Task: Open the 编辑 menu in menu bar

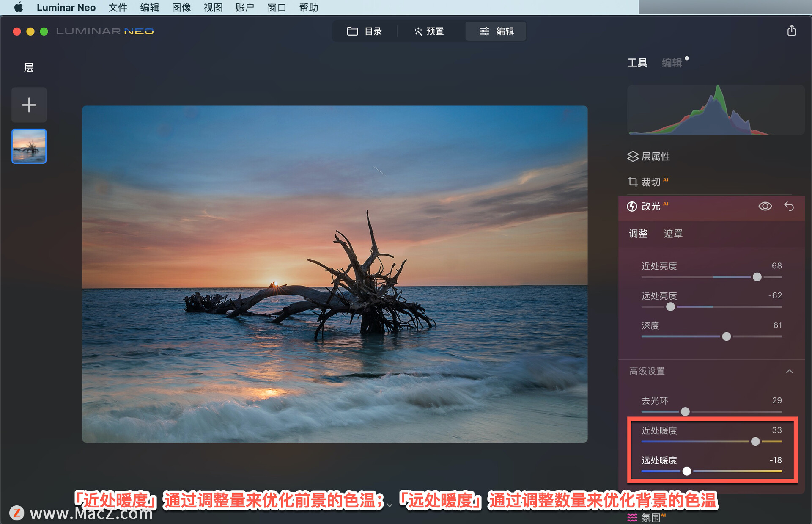Action: point(149,7)
